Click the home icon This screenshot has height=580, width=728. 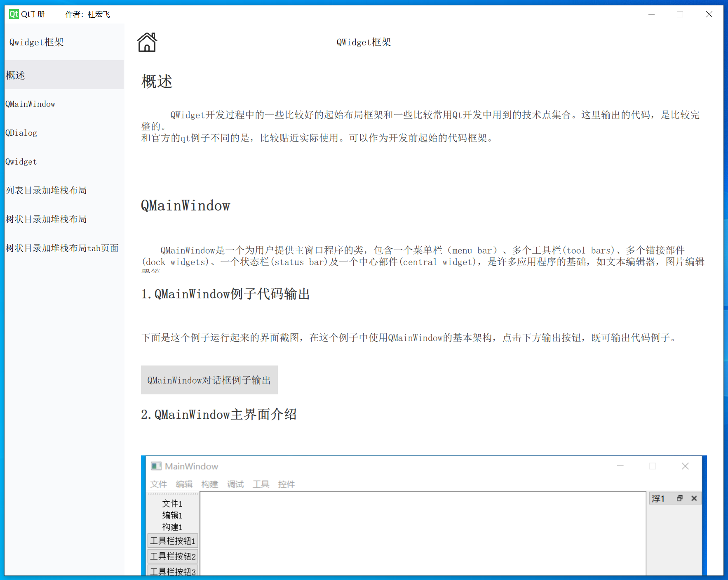point(147,42)
